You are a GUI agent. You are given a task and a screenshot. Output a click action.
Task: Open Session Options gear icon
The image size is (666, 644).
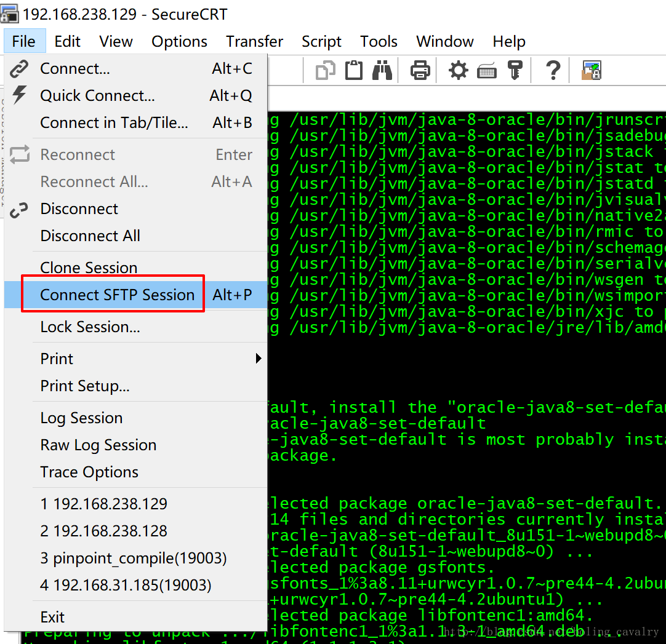(459, 71)
